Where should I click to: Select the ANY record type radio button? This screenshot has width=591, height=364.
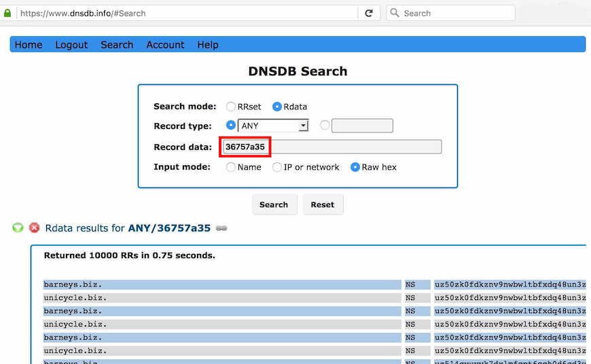coord(231,125)
